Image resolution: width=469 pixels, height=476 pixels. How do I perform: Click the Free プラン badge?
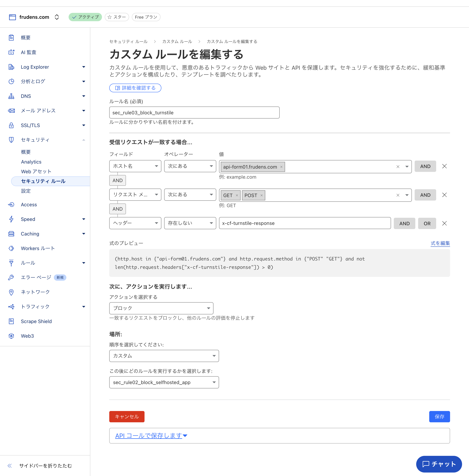tap(146, 17)
